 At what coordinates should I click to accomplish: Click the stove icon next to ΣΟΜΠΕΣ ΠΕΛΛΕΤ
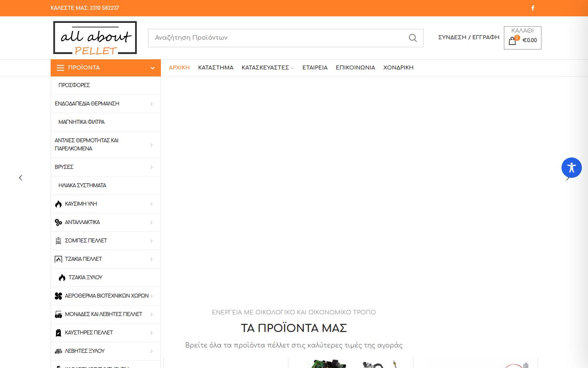coord(58,241)
